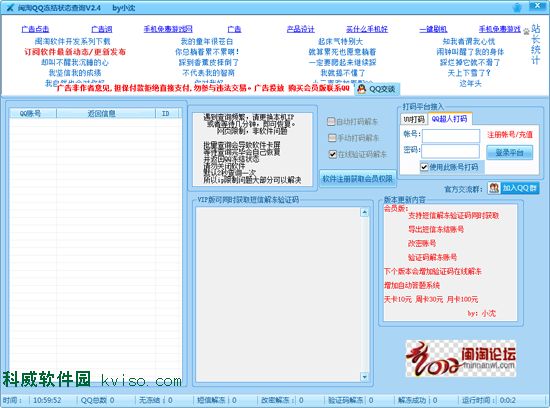Image resolution: width=550 pixels, height=408 pixels.
Task: Click the text 不代表我的智商
Action: pyautogui.click(x=208, y=73)
